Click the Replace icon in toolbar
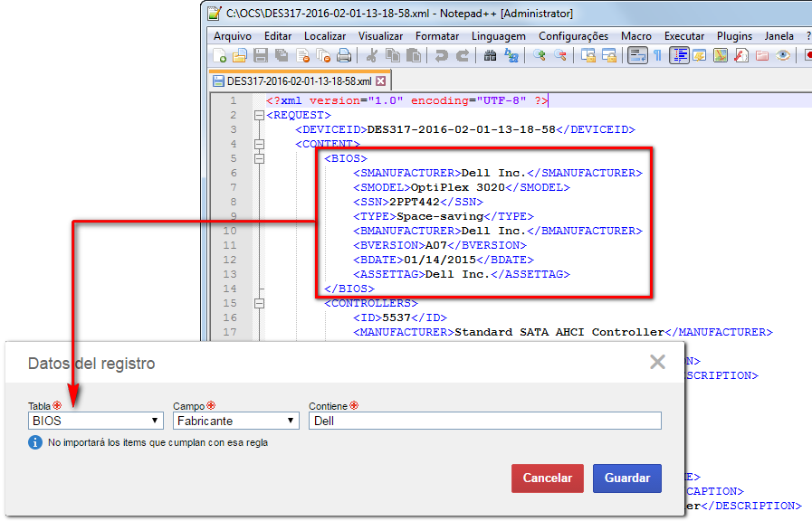The image size is (812, 521). (x=511, y=55)
